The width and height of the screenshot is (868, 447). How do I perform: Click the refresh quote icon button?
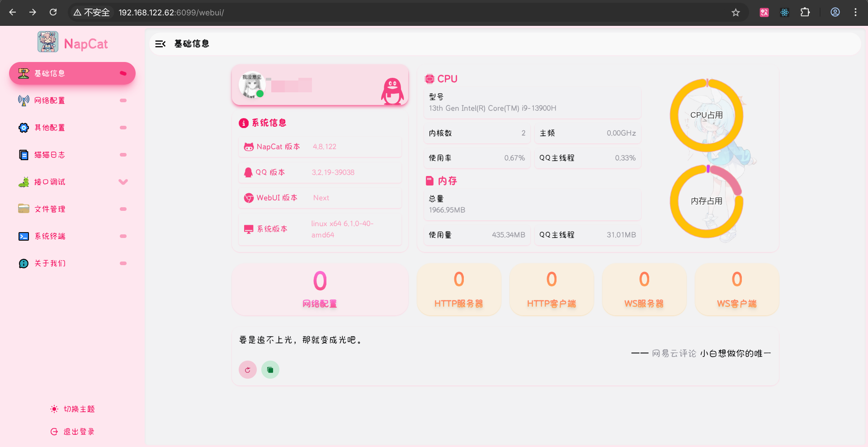(x=247, y=370)
